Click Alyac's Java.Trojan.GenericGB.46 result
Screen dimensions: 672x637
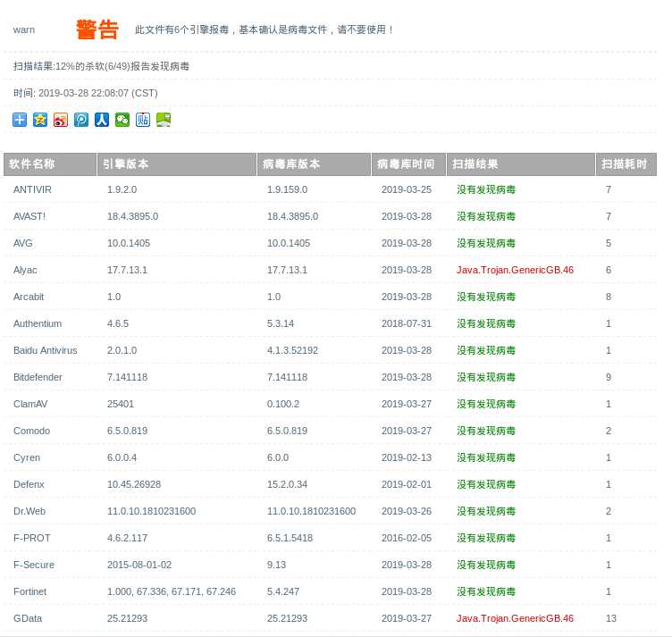(515, 270)
